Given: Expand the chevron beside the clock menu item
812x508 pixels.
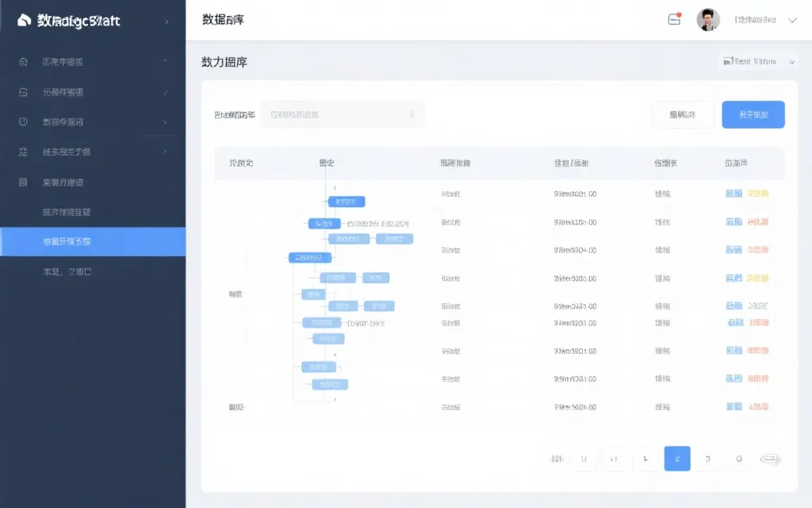Looking at the screenshot, I should click(x=165, y=122).
